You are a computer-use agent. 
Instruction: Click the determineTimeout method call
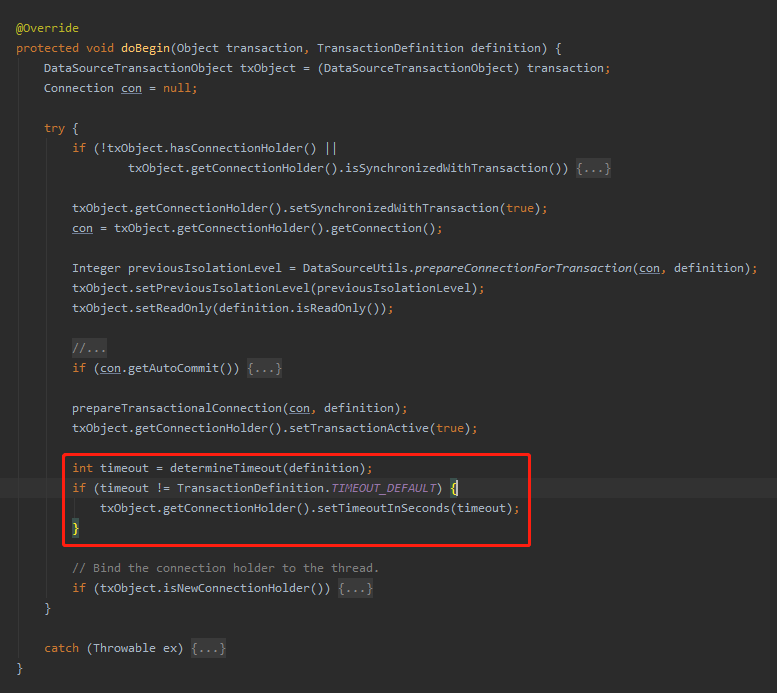tap(226, 468)
